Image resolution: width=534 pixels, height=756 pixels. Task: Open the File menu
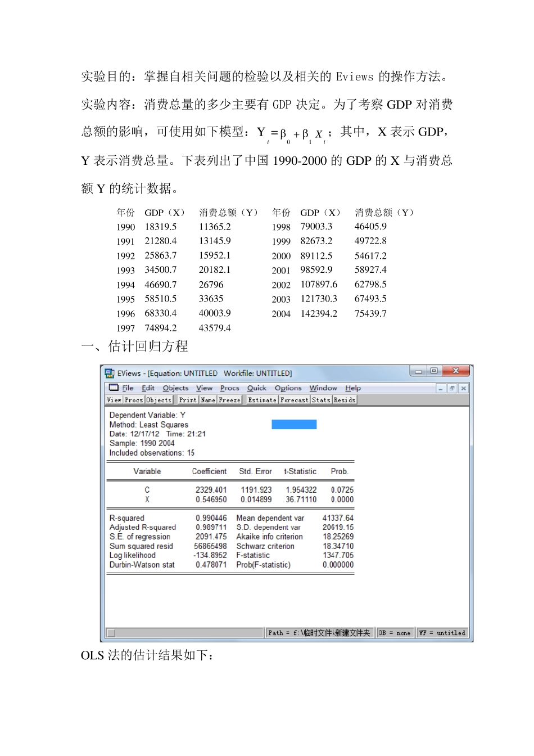[x=128, y=388]
